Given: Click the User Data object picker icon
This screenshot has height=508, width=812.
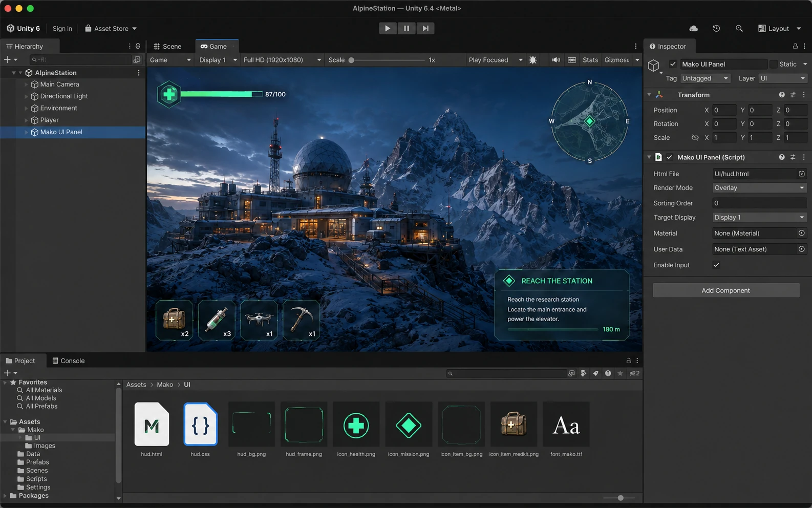Looking at the screenshot, I should (802, 249).
